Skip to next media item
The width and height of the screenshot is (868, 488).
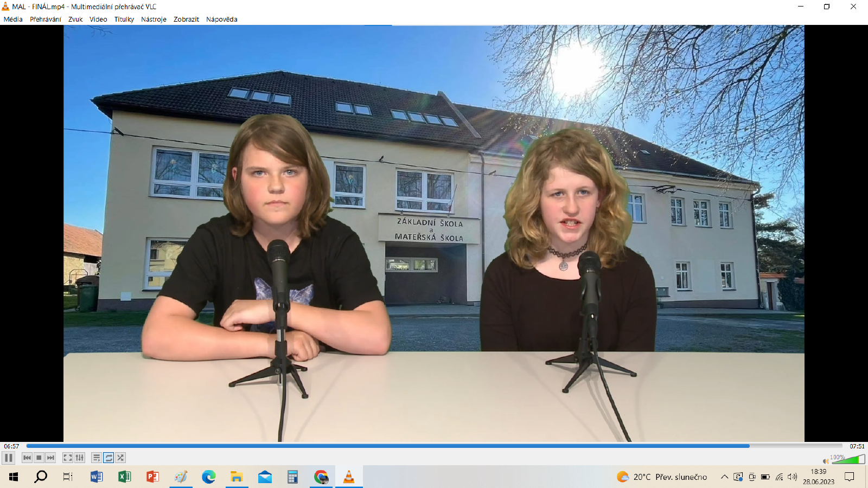pyautogui.click(x=50, y=458)
